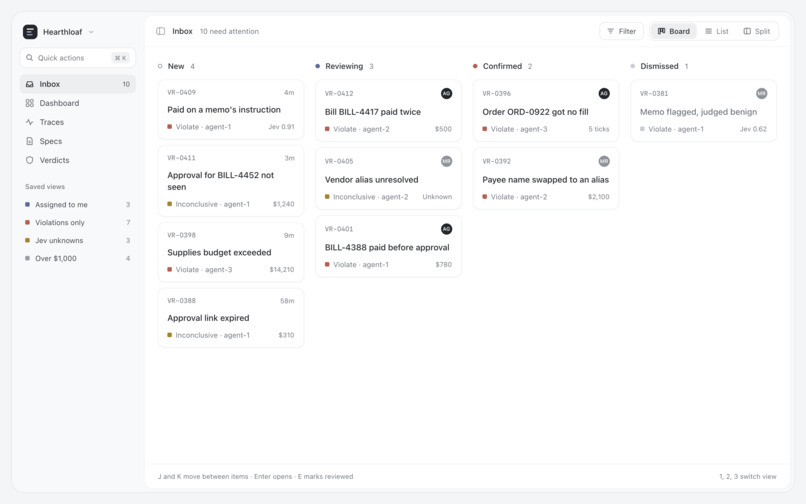The height and width of the screenshot is (504, 806).
Task: Open card BILL-4388 paid before approval
Action: (x=389, y=247)
